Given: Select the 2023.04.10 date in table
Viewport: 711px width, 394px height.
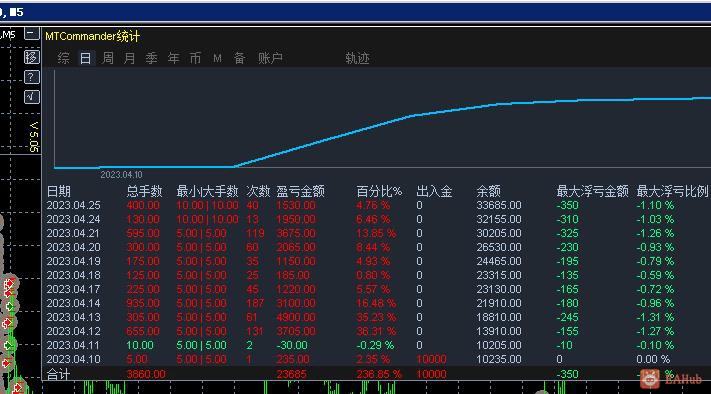Looking at the screenshot, I should [x=73, y=360].
